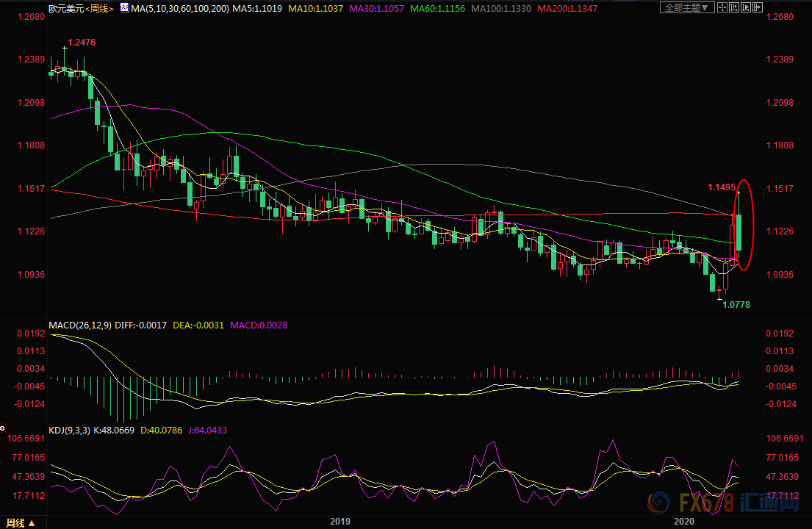This screenshot has height=529, width=812.
Task: Click the DEA:-0.0031 value
Action: (x=198, y=325)
